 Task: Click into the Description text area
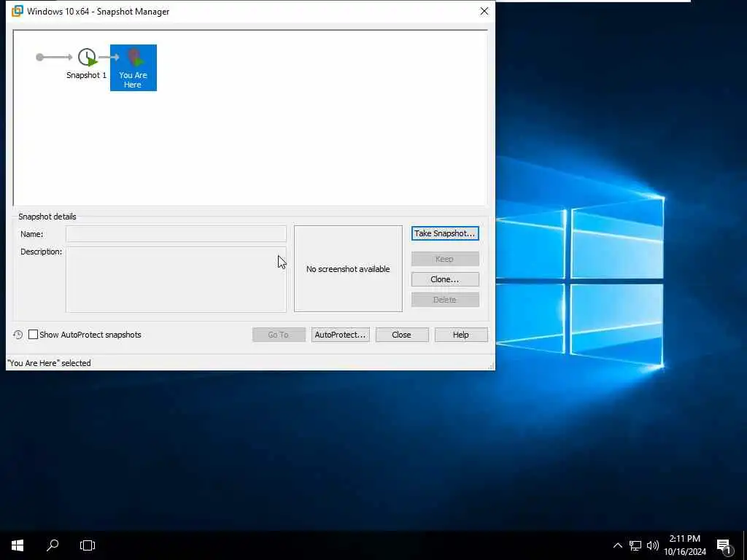pyautogui.click(x=176, y=279)
